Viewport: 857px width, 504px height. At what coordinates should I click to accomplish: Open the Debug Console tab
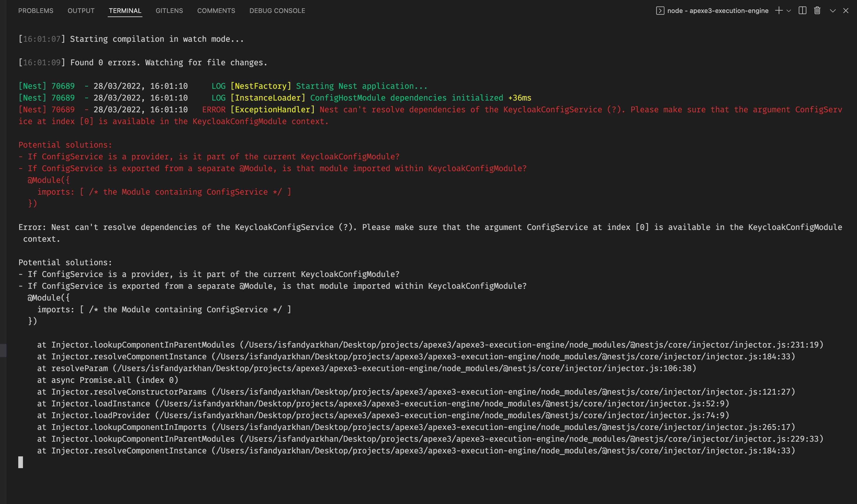pos(277,11)
